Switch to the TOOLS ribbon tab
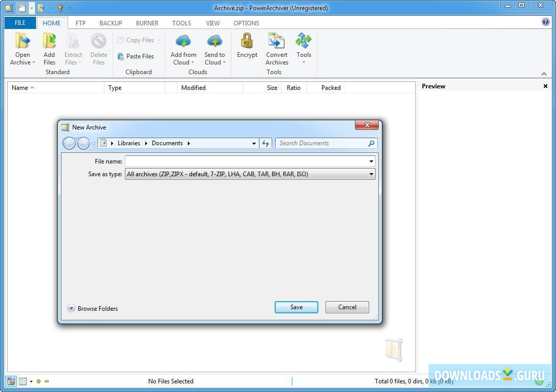 point(182,23)
